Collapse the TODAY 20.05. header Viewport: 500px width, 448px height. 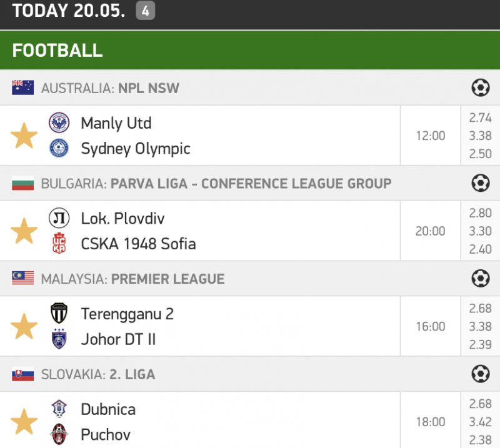tap(69, 11)
